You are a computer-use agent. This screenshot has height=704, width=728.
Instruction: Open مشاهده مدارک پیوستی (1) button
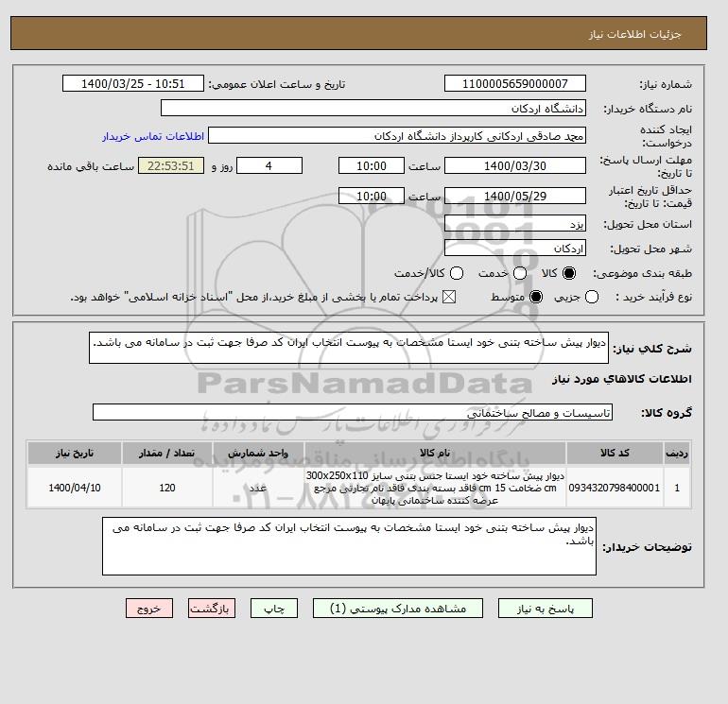point(398,609)
